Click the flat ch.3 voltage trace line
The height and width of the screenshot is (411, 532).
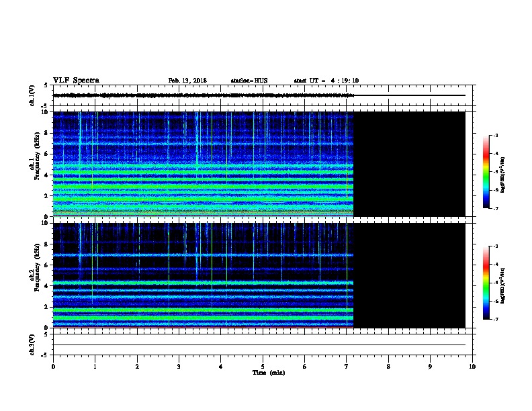259,345
